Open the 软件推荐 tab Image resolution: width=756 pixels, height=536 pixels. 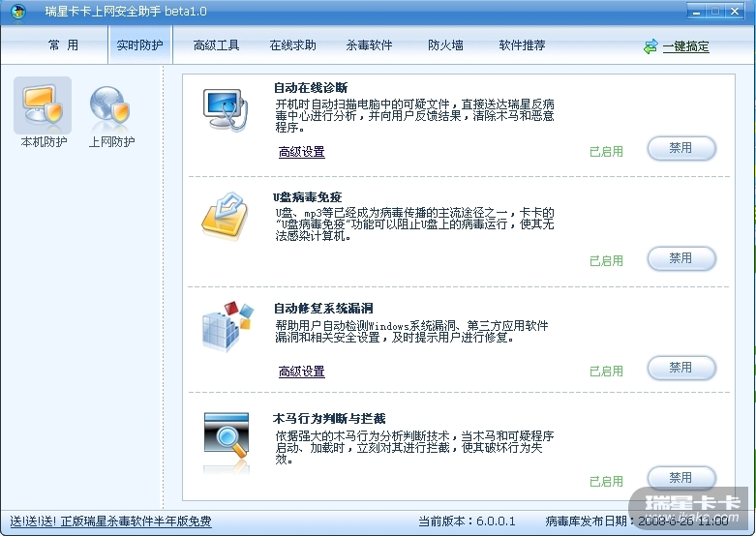[522, 45]
